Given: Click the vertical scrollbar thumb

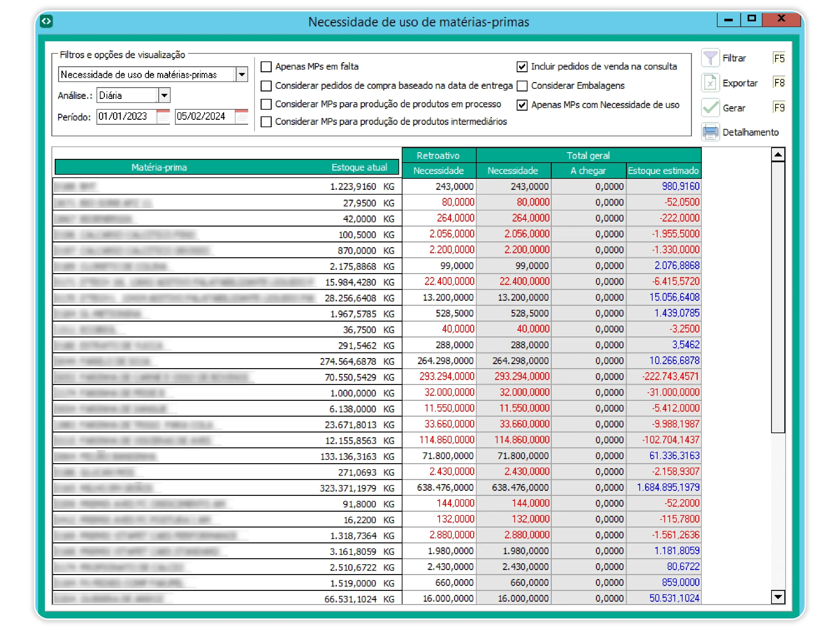Looking at the screenshot, I should tap(778, 297).
